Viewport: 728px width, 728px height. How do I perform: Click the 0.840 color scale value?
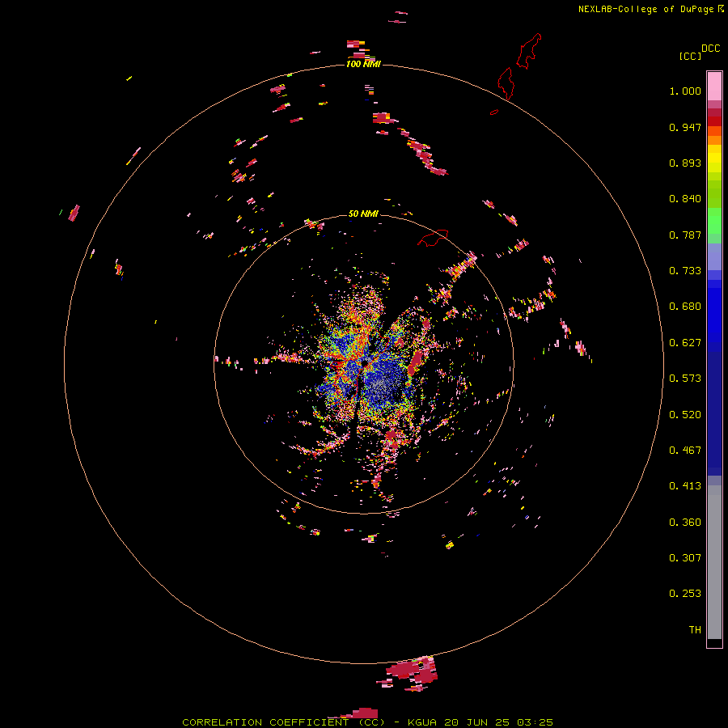click(x=685, y=199)
